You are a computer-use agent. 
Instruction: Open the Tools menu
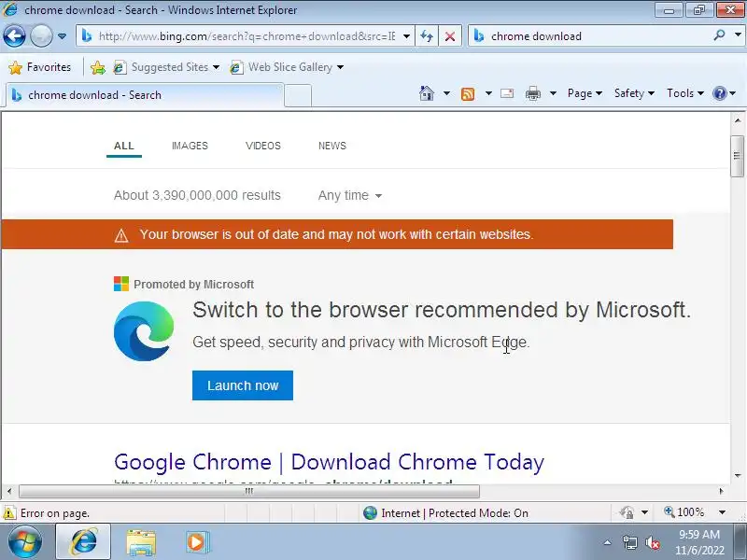point(685,93)
